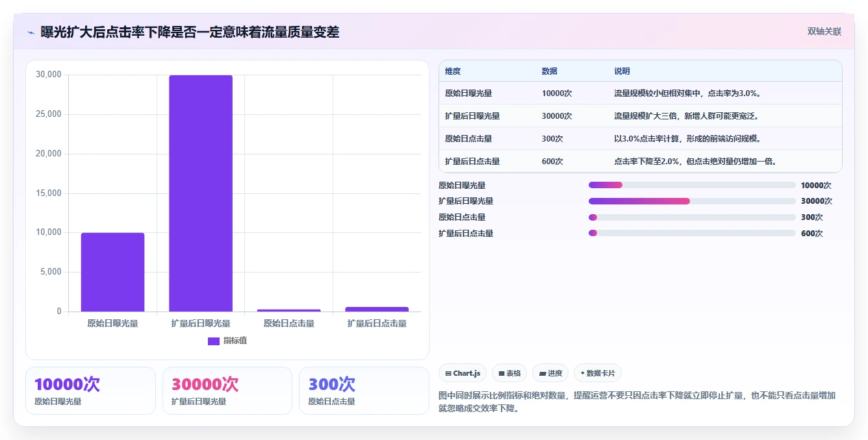Click the lightning icon beside the title
Viewport: 868px width, 440px height.
pyautogui.click(x=31, y=32)
